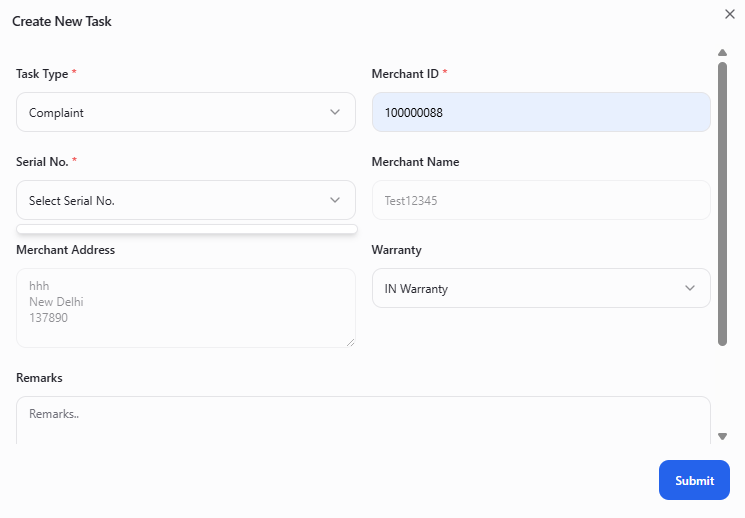This screenshot has height=518, width=745.
Task: Click the Warranty field label
Action: 396,250
